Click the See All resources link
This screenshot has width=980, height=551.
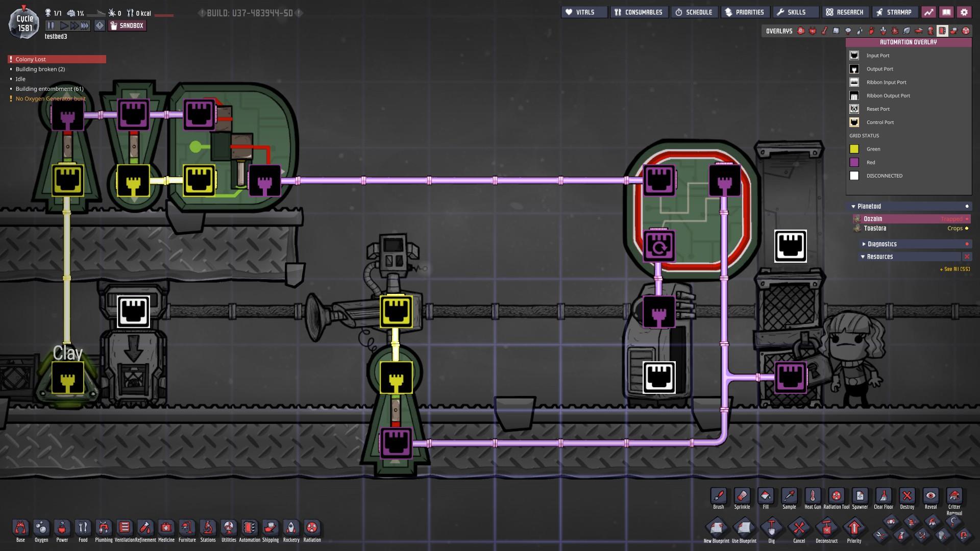click(954, 269)
